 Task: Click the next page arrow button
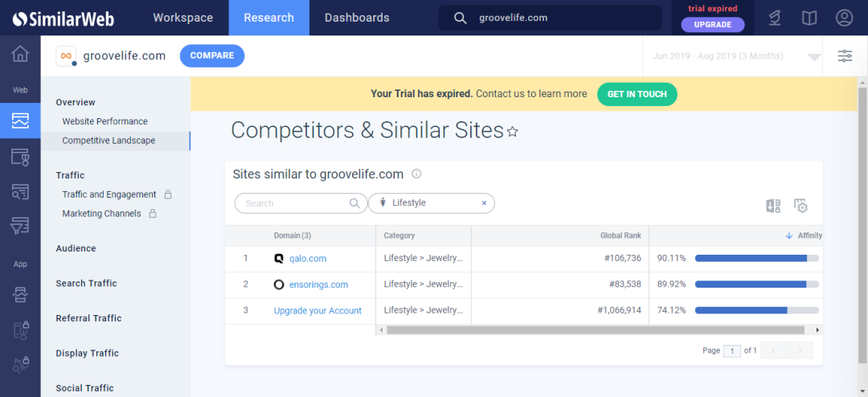[800, 350]
